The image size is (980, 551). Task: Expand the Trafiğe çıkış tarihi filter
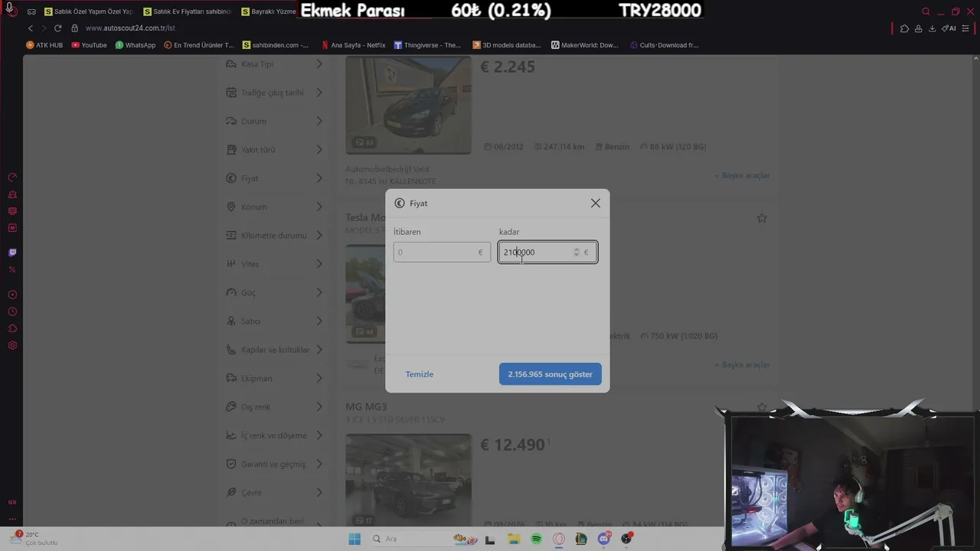coord(275,93)
